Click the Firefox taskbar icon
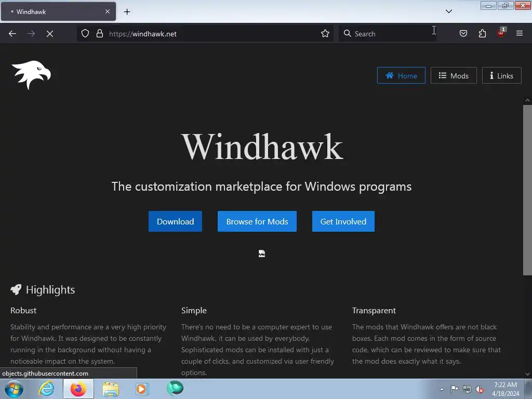The height and width of the screenshot is (399, 532). (x=78, y=389)
